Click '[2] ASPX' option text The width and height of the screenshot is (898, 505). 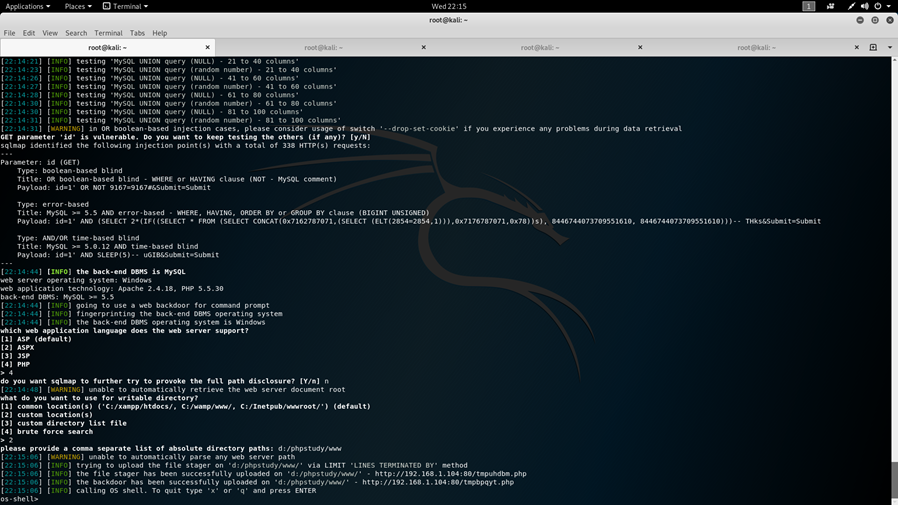(17, 348)
